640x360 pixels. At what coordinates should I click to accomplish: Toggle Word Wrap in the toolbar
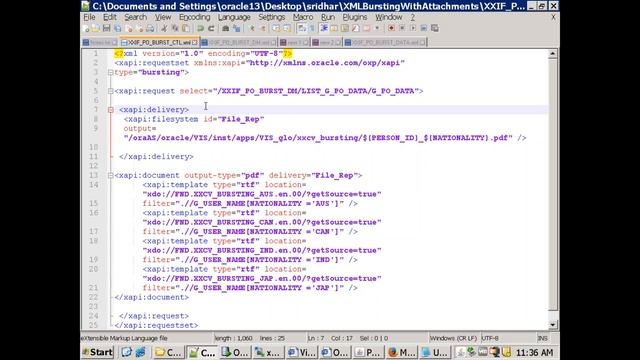301,28
